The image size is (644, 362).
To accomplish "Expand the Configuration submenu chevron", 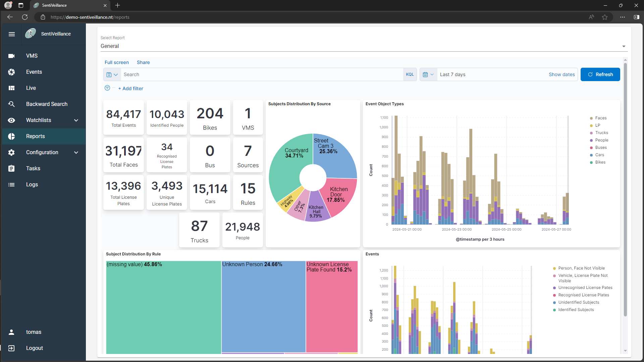I will tap(76, 153).
